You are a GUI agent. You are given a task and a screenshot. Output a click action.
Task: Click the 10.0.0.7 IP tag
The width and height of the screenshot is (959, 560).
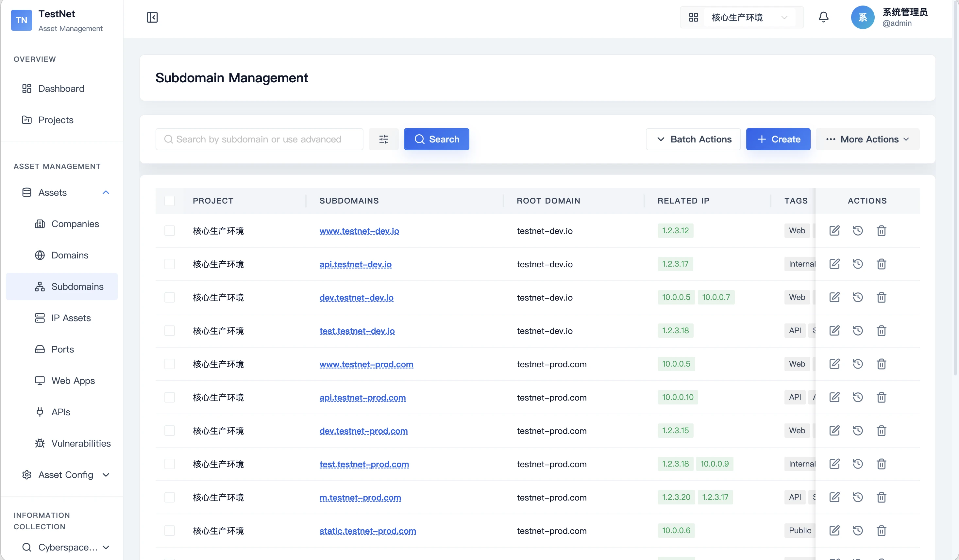(x=716, y=297)
